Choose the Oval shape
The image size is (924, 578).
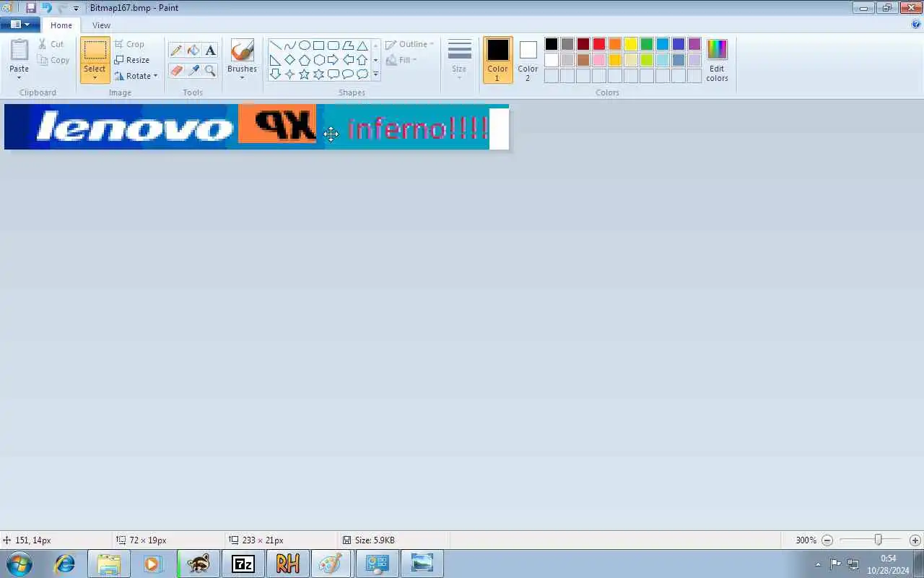tap(304, 46)
